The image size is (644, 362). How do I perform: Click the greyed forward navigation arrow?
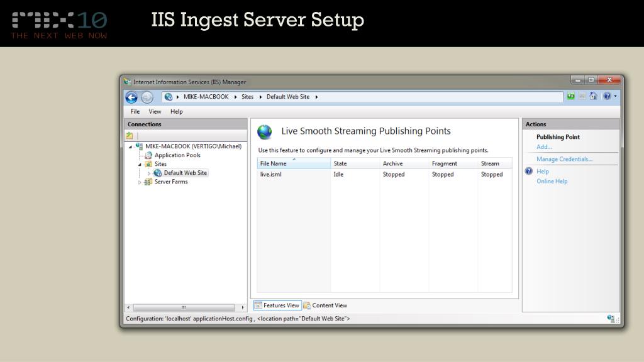click(x=147, y=97)
